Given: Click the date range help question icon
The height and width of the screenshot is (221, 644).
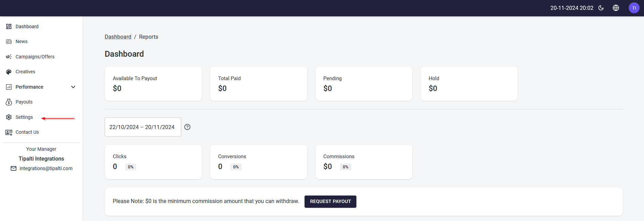Looking at the screenshot, I should click(x=187, y=127).
